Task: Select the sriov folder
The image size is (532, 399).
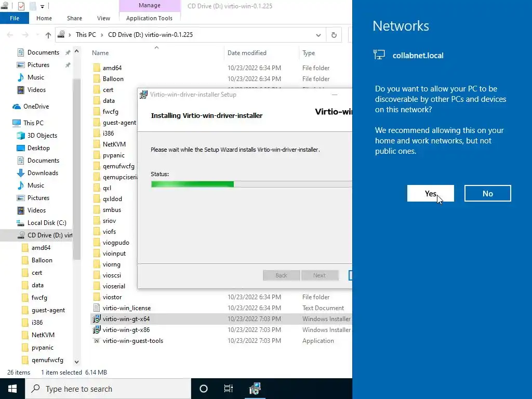Action: [109, 220]
